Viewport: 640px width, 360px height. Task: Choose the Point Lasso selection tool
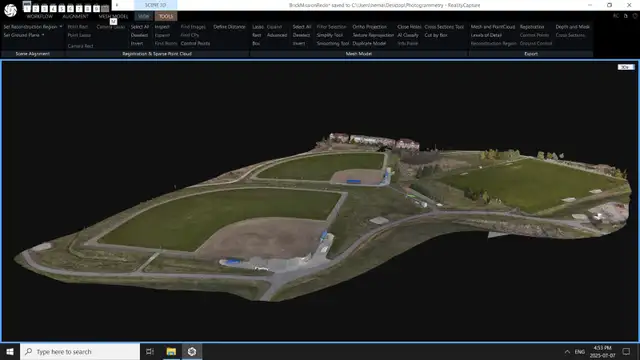79,35
